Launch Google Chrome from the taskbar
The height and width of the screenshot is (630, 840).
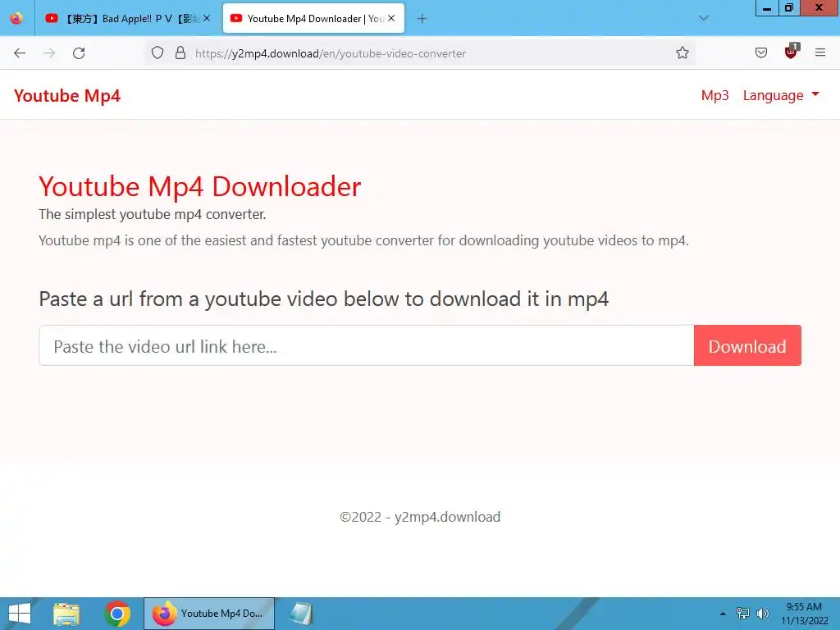point(116,614)
